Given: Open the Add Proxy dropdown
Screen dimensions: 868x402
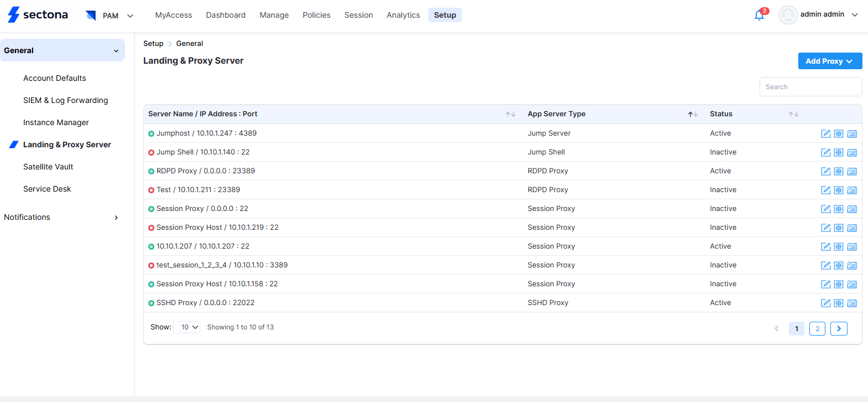Looking at the screenshot, I should (829, 61).
